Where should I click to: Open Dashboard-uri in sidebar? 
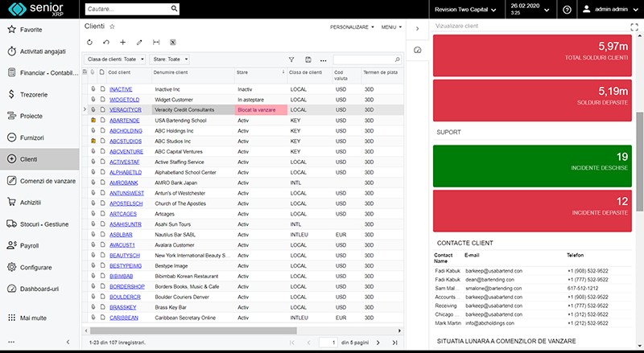39,289
